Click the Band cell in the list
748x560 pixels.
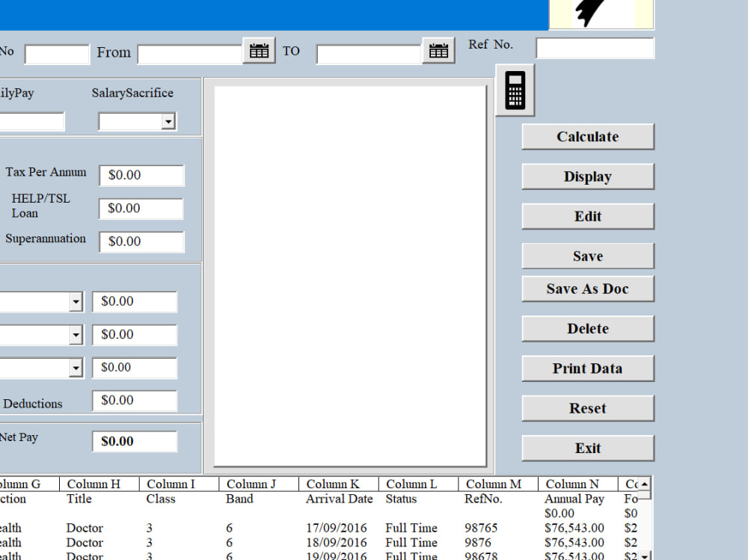click(239, 499)
